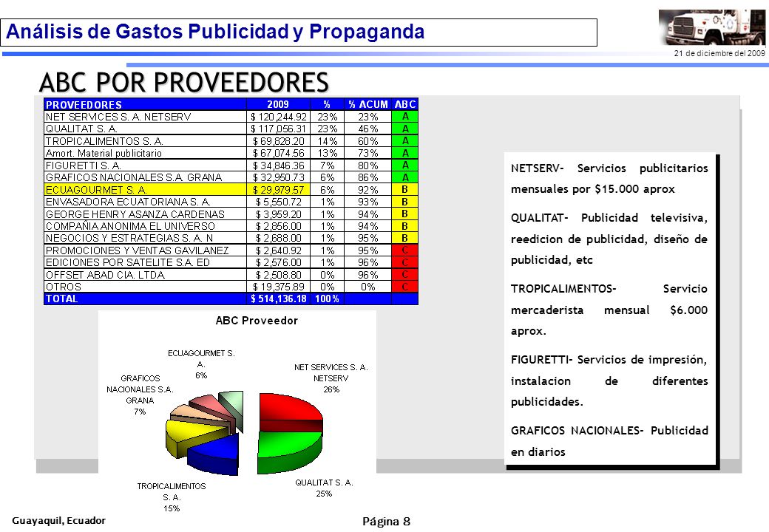Image resolution: width=769 pixels, height=532 pixels.
Task: Click amount '$ 120,244.92'
Action: coord(278,117)
